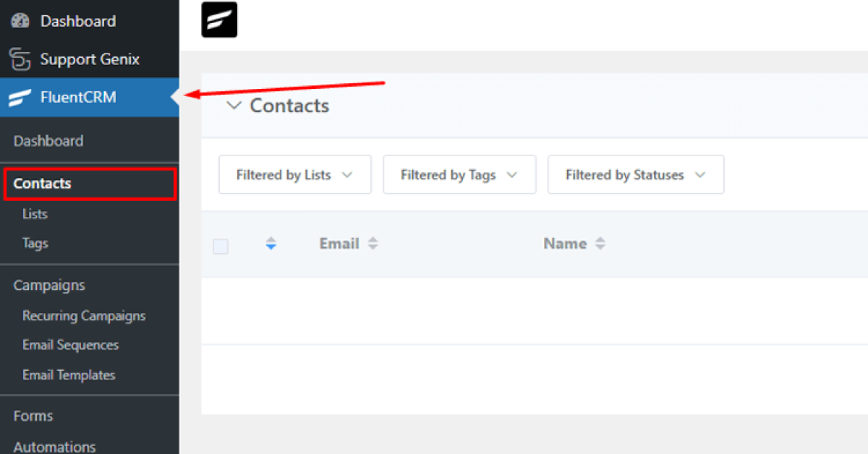868x454 pixels.
Task: Select Contacts in the FluentCRM menu
Action: pos(41,184)
